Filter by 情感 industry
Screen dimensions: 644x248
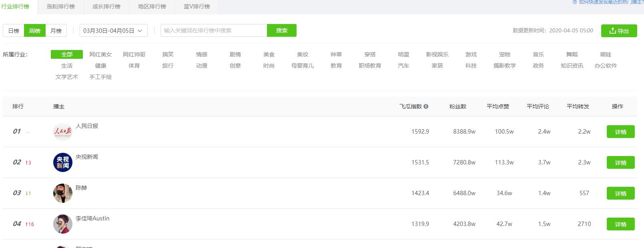click(202, 54)
